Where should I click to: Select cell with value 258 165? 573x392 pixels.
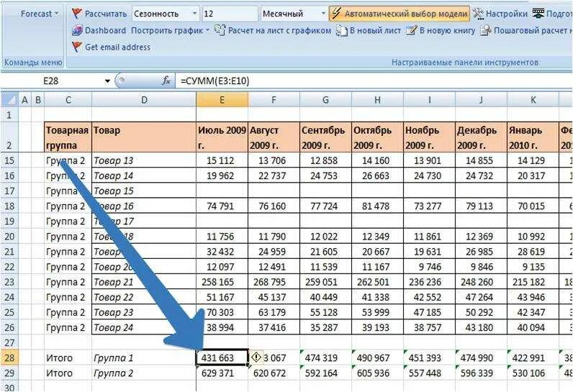(x=222, y=282)
